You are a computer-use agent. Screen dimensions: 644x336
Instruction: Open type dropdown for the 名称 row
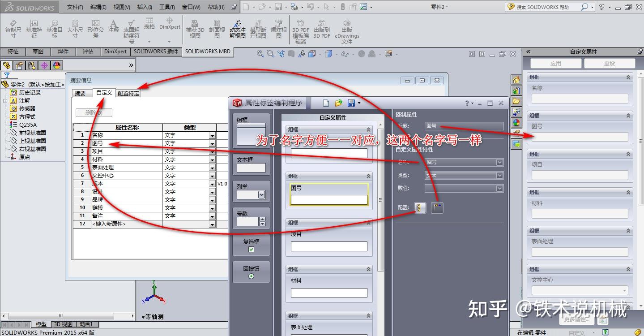[x=212, y=135]
